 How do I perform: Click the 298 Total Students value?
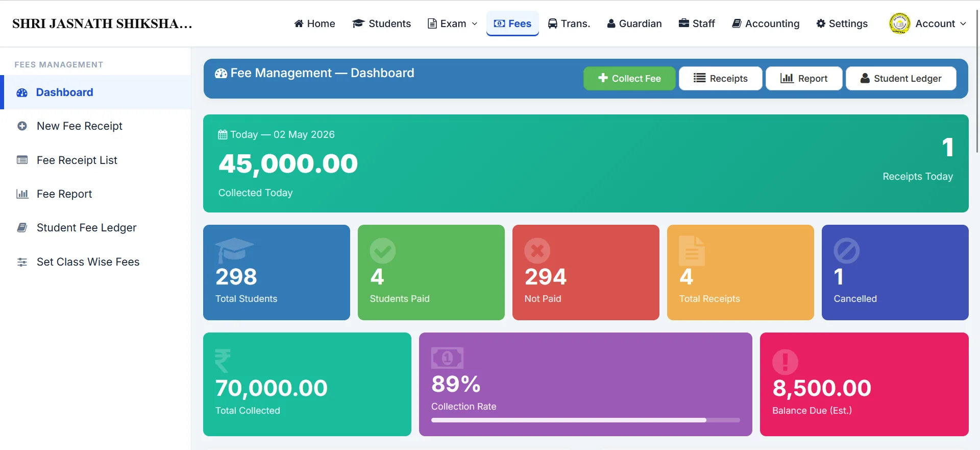tap(236, 277)
